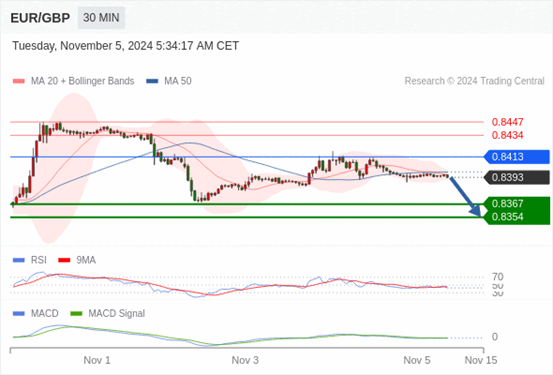Click the MA 50 blue legend swatch
This screenshot has width=553, height=375.
tap(152, 81)
